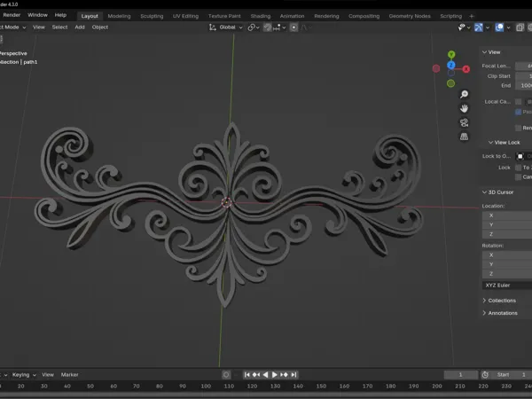
Task: Toggle proportional editing icon
Action: pyautogui.click(x=293, y=27)
